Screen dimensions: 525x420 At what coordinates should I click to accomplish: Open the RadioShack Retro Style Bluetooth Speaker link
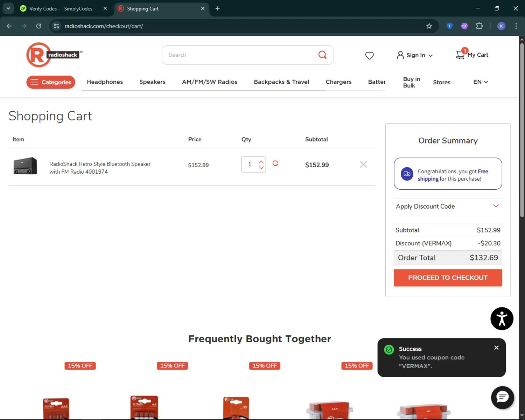100,168
